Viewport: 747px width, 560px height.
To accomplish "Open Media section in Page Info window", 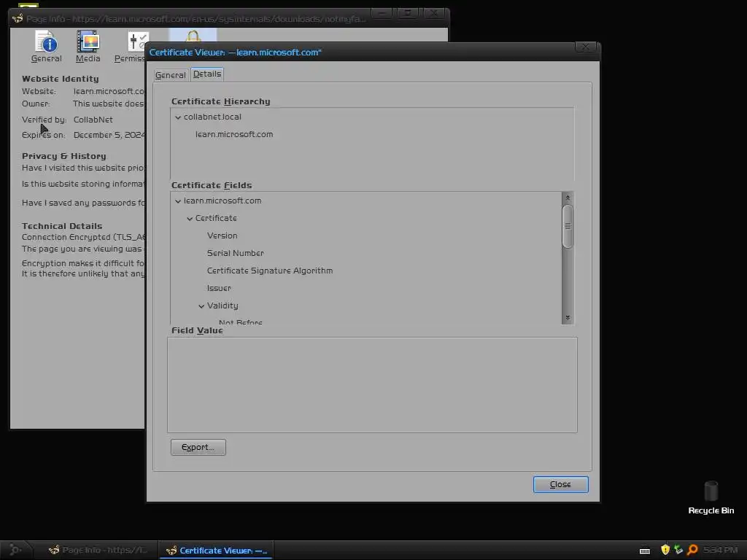I will [88, 47].
